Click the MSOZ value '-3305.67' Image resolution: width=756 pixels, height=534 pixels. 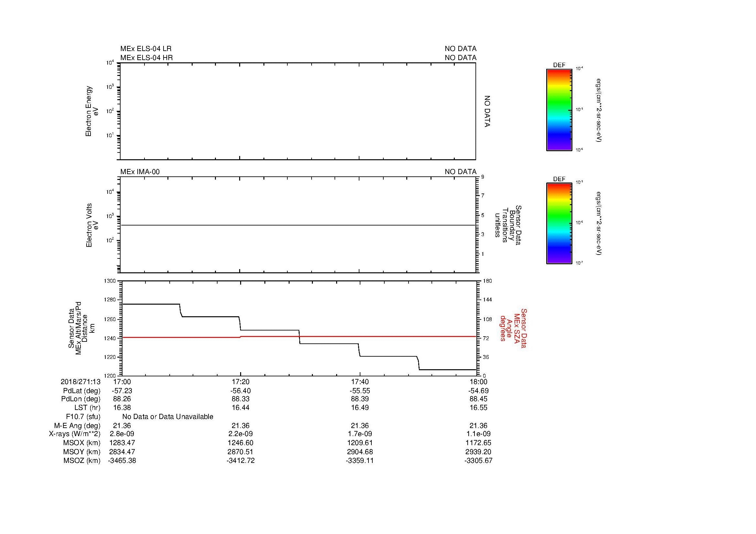click(x=478, y=461)
